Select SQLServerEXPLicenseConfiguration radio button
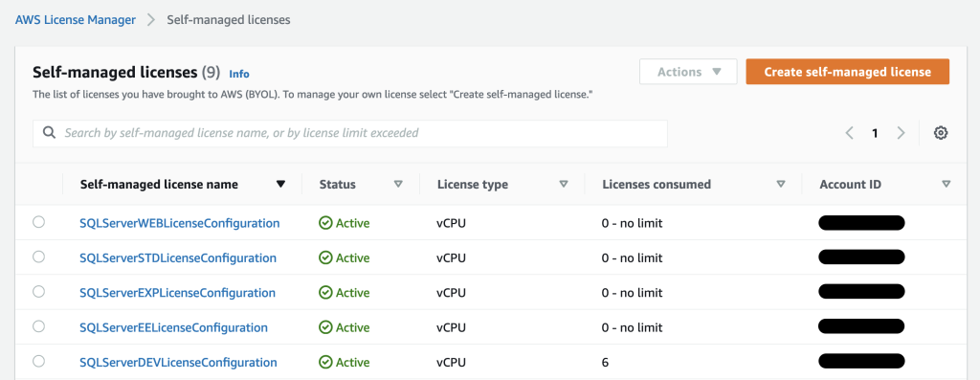The height and width of the screenshot is (380, 980). pyautogui.click(x=38, y=291)
